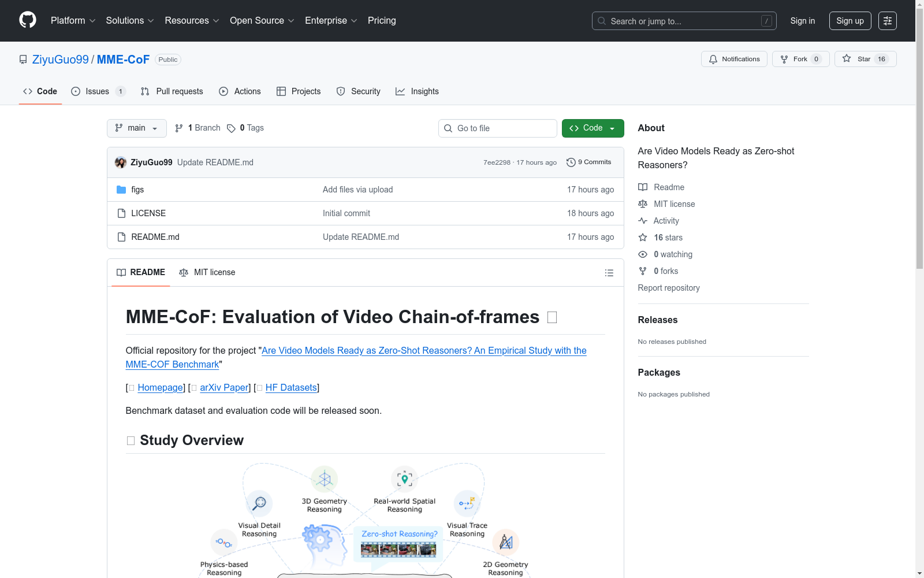Expand the green Code dropdown
Image resolution: width=924 pixels, height=578 pixels.
[593, 128]
